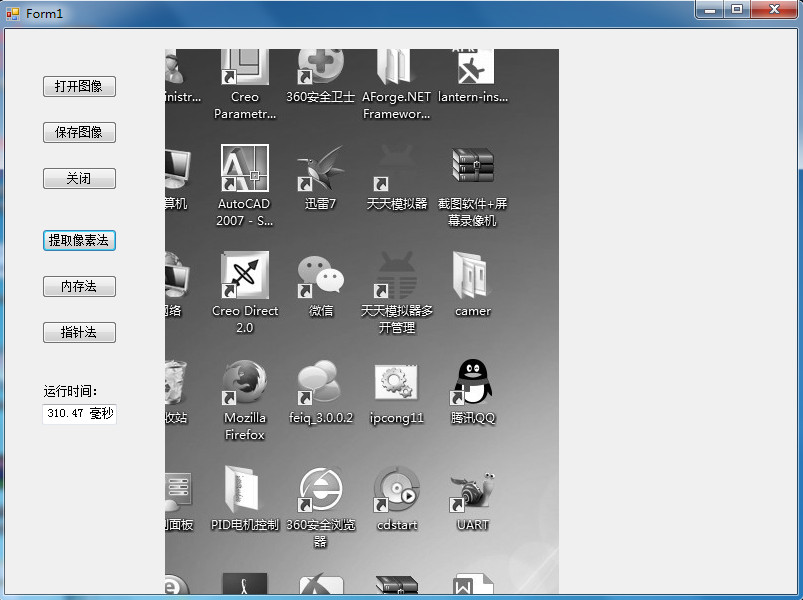Click the 打开图像 button
Screen dimensions: 803x600
click(x=79, y=86)
